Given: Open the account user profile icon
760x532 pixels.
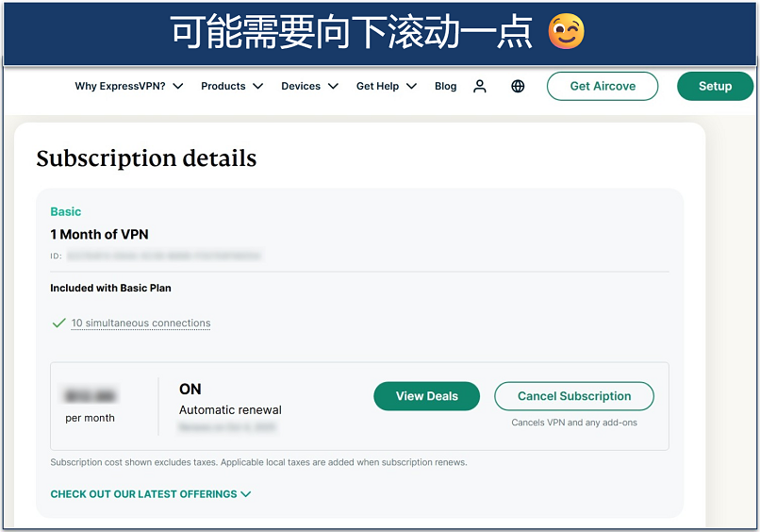Looking at the screenshot, I should coord(480,86).
